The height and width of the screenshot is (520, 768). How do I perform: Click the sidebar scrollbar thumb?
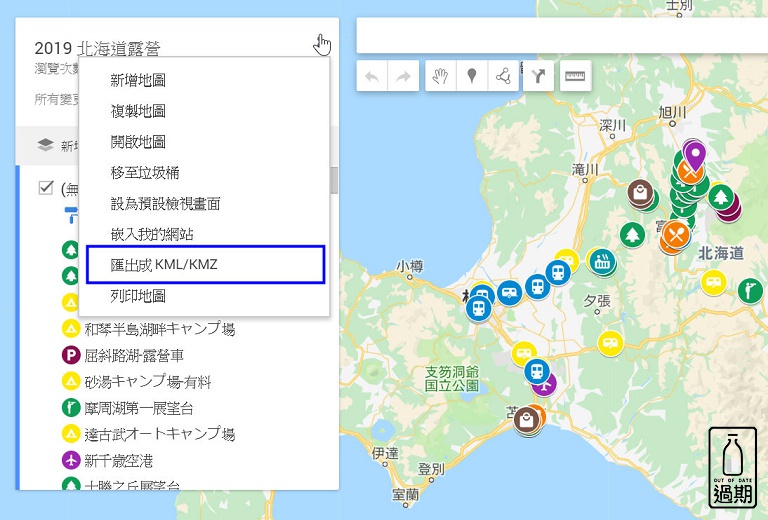[334, 180]
